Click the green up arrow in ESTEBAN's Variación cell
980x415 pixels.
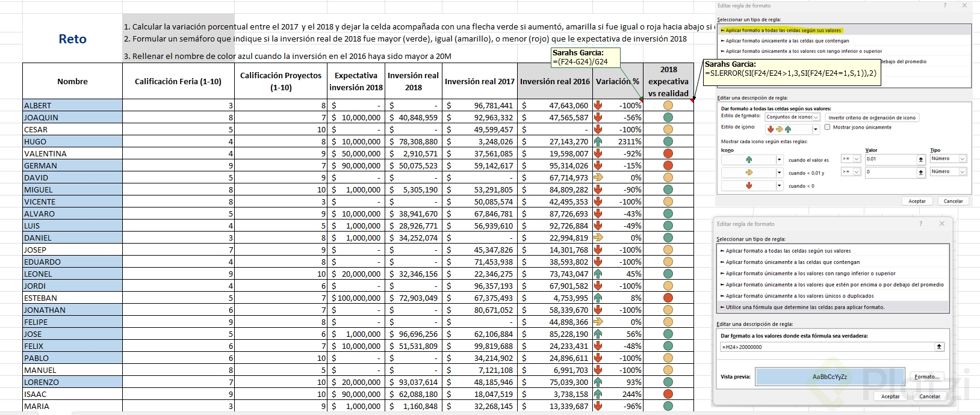(598, 298)
